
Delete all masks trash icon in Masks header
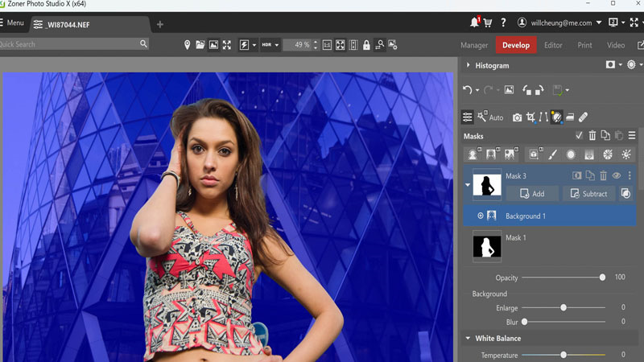point(592,135)
